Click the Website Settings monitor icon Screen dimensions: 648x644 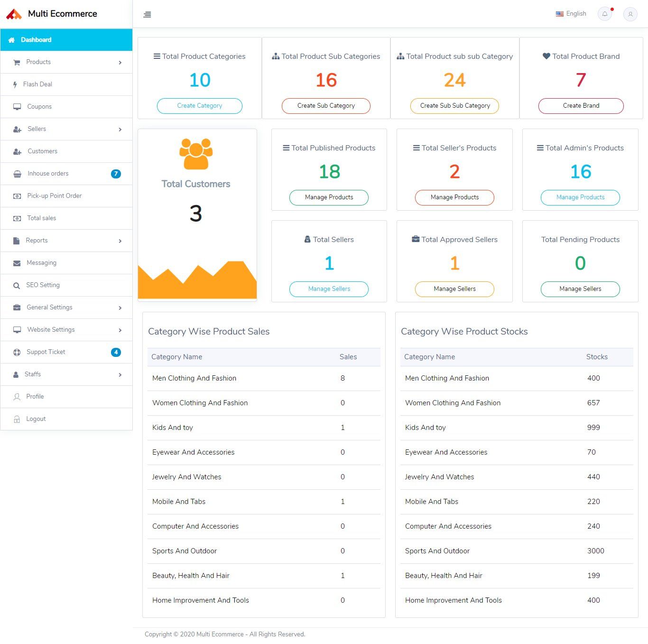(17, 330)
